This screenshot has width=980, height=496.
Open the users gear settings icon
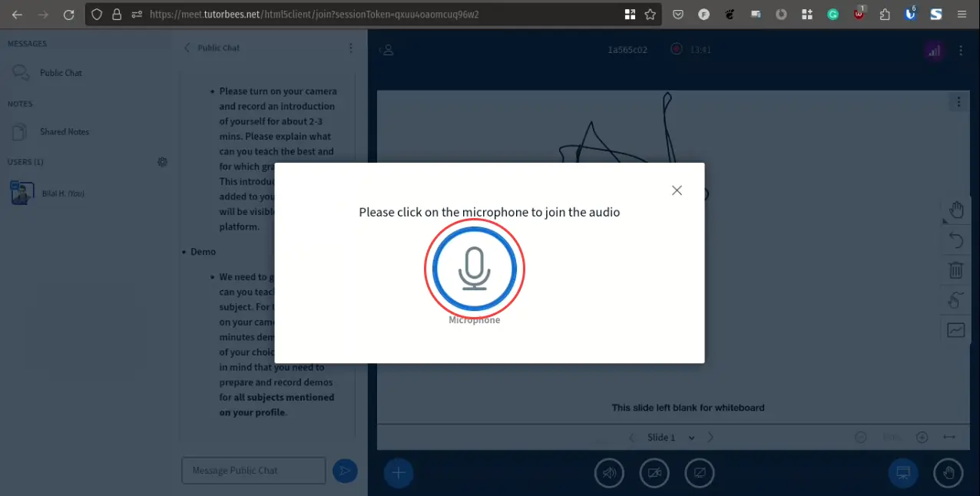pyautogui.click(x=162, y=162)
